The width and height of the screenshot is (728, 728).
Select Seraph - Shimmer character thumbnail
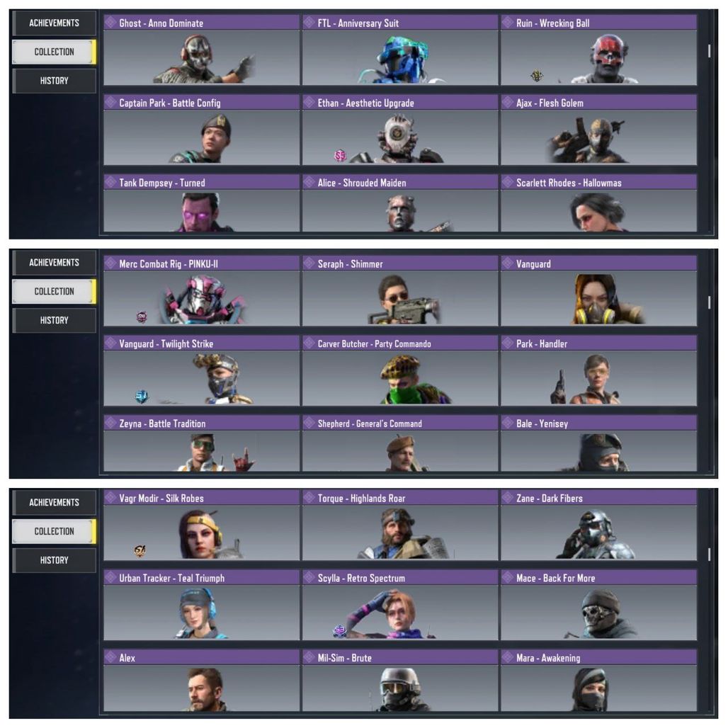tap(400, 290)
